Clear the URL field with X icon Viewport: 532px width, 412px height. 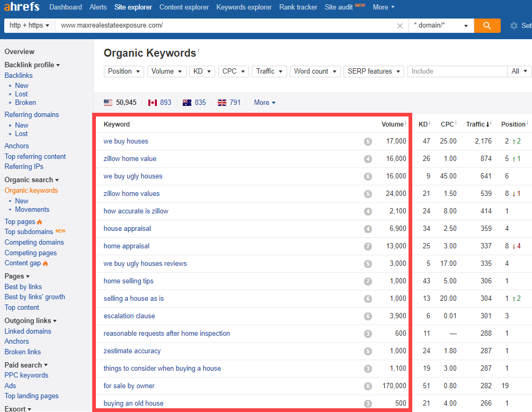click(400, 26)
